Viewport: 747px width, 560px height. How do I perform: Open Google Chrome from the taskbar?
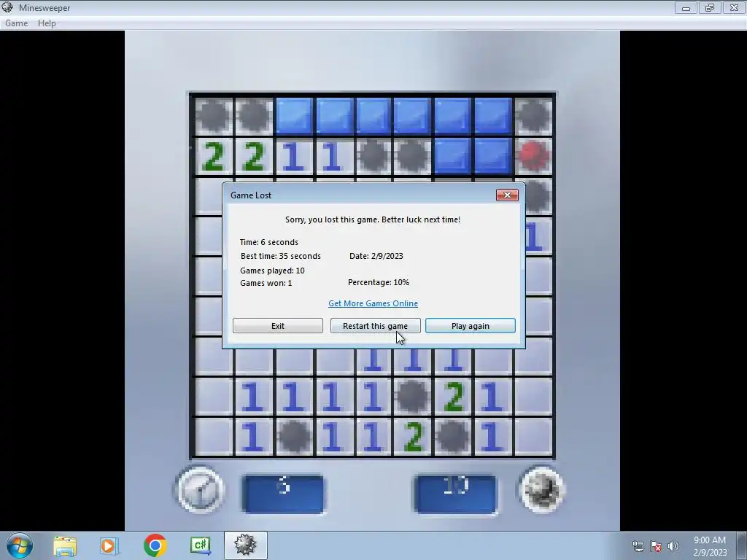coord(155,545)
